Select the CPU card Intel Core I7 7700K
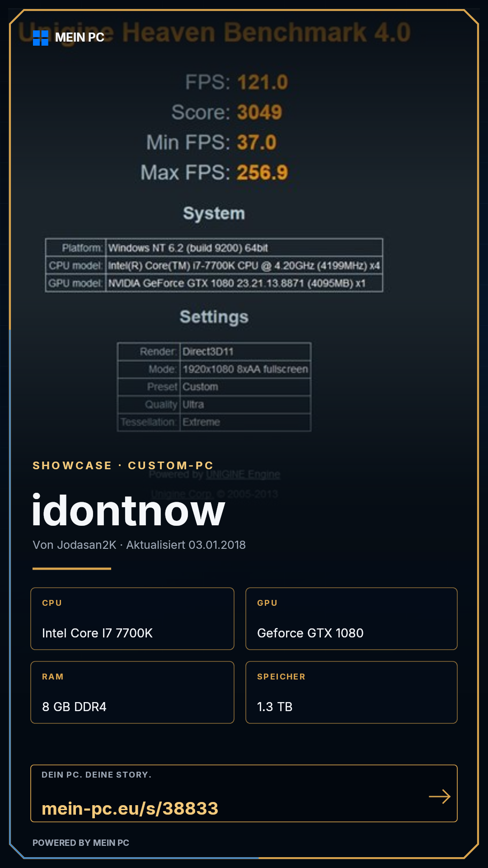 [x=132, y=618]
